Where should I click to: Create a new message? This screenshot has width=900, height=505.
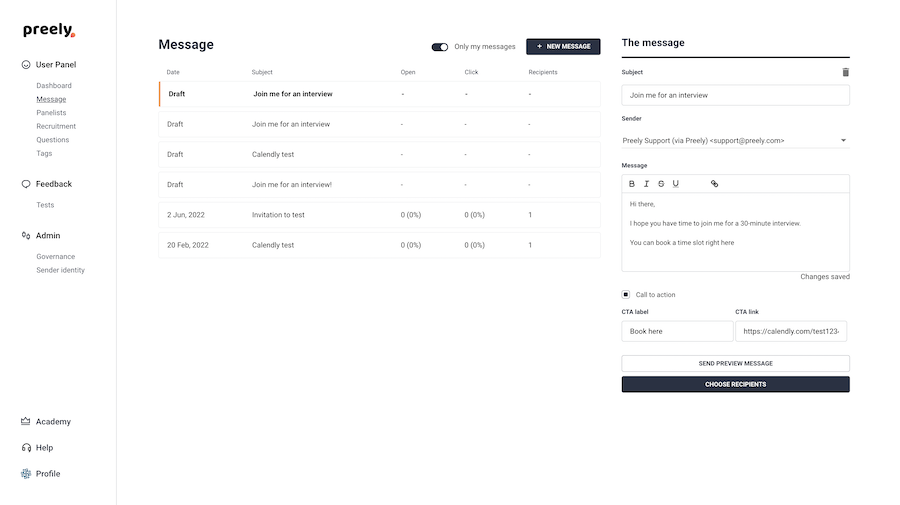563,46
